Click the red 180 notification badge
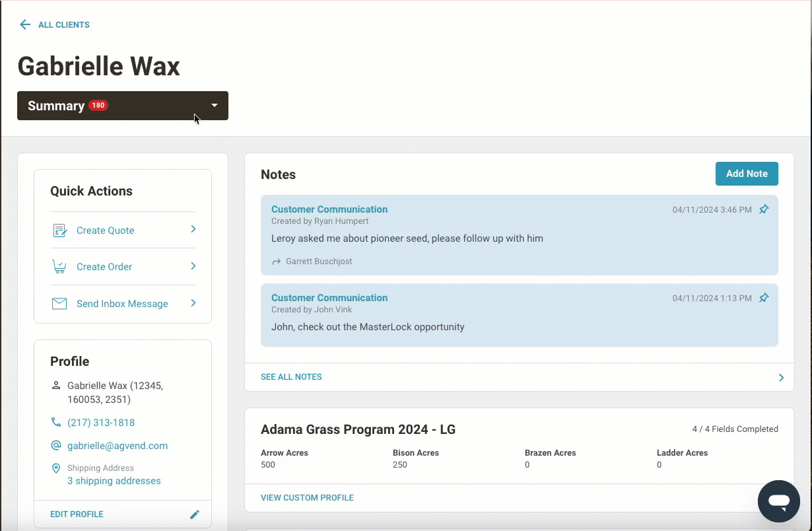812x531 pixels. (98, 105)
